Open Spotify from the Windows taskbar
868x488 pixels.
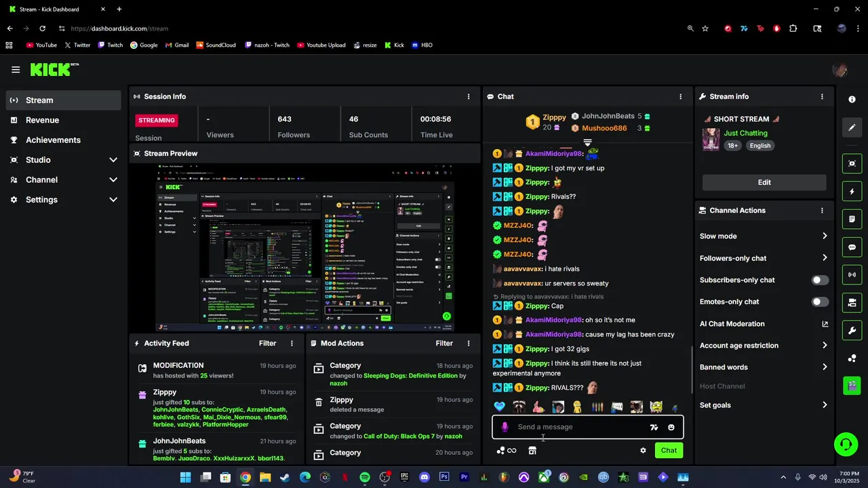coord(365,477)
